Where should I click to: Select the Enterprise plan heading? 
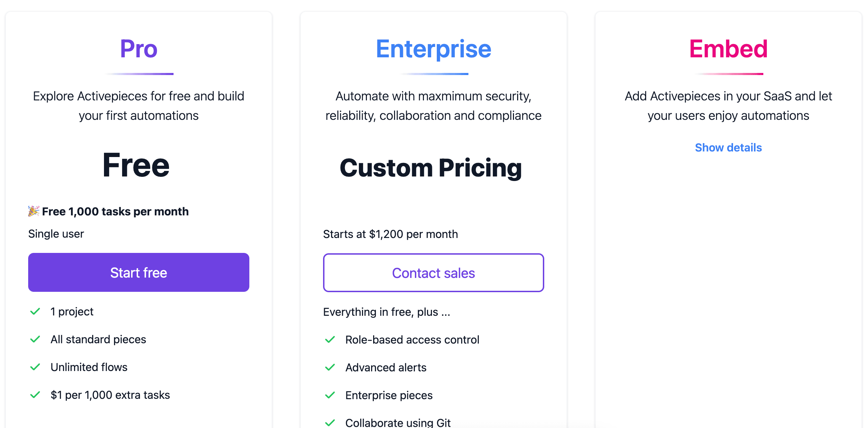tap(434, 49)
